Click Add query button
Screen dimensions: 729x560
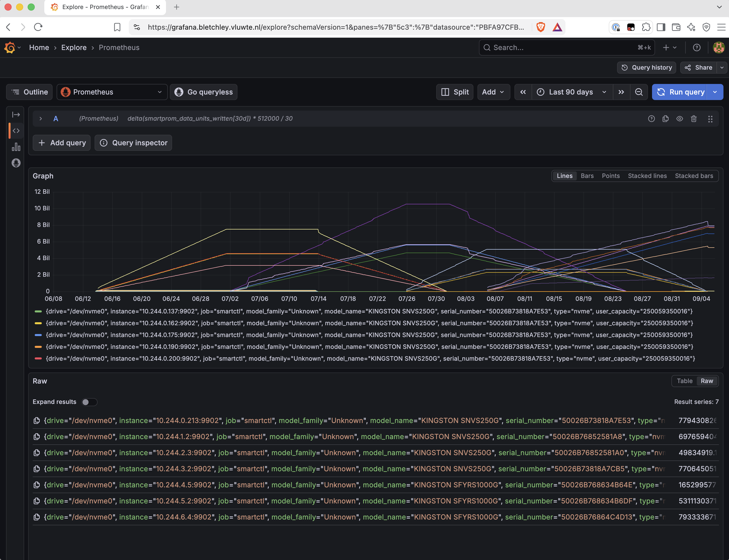click(x=62, y=143)
